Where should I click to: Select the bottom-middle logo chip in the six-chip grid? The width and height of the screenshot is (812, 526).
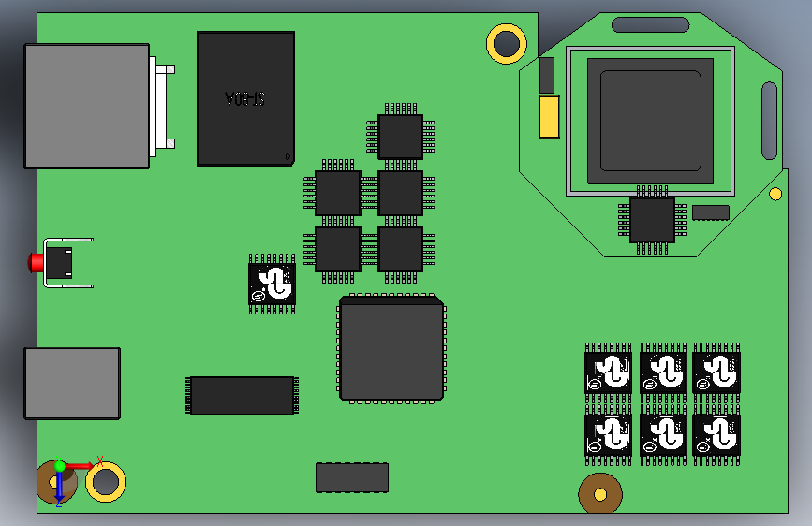click(663, 435)
